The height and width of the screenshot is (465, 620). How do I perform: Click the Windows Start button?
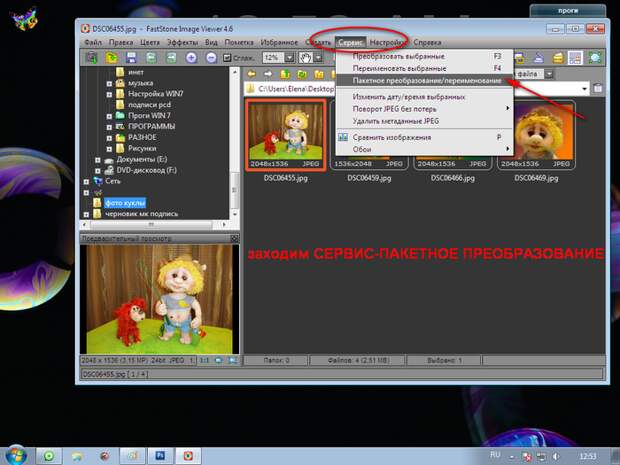(15, 455)
